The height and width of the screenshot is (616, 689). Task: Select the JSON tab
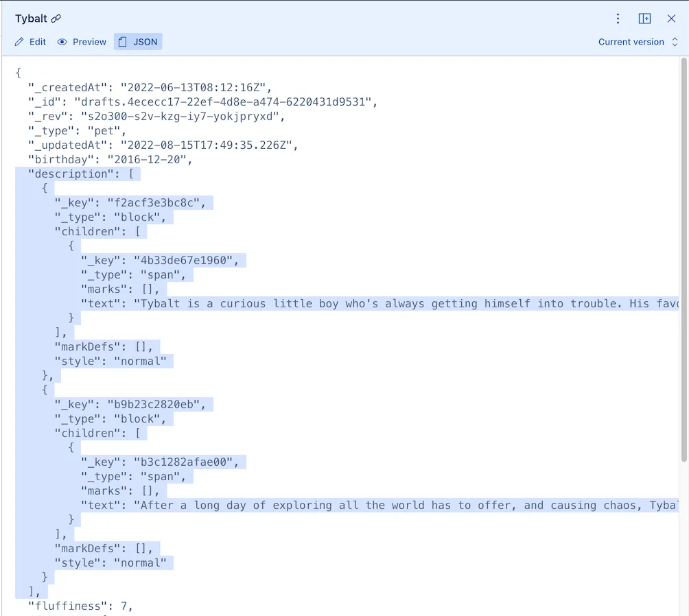click(138, 42)
